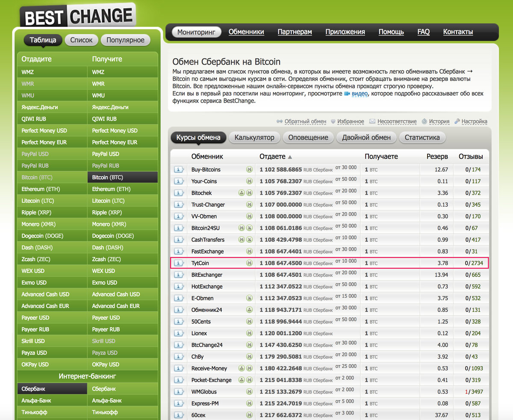This screenshot has width=513, height=420.
Task: Switch to the Таблица view tab
Action: 43,40
